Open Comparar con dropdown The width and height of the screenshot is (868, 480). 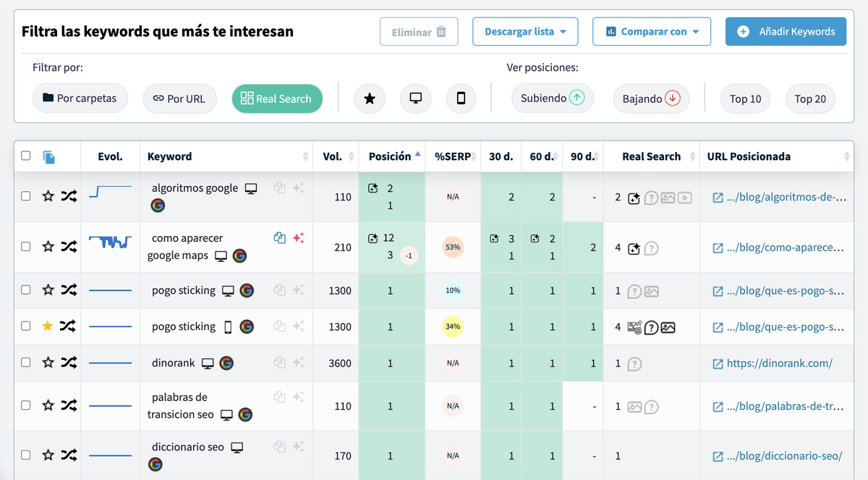point(652,32)
